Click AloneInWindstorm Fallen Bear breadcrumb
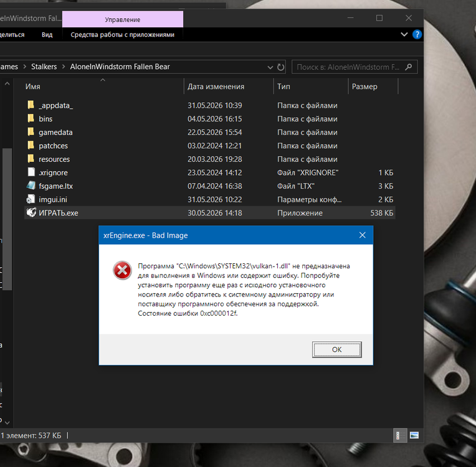 click(120, 67)
